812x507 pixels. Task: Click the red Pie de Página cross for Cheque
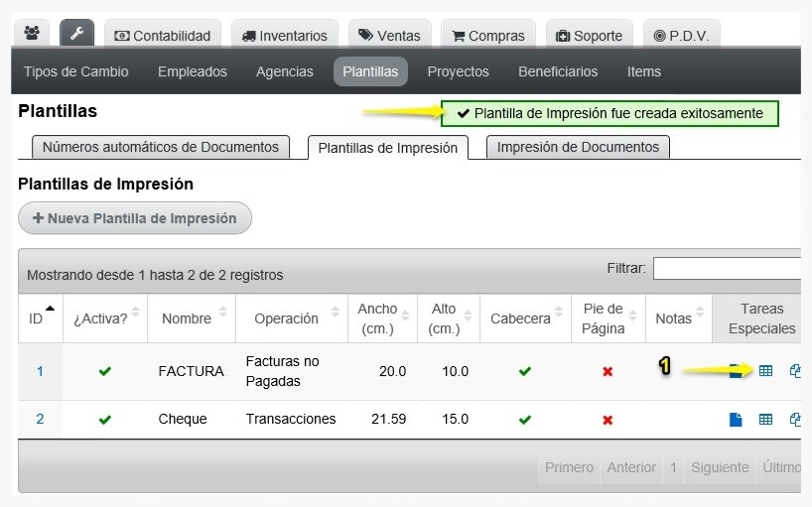click(608, 420)
